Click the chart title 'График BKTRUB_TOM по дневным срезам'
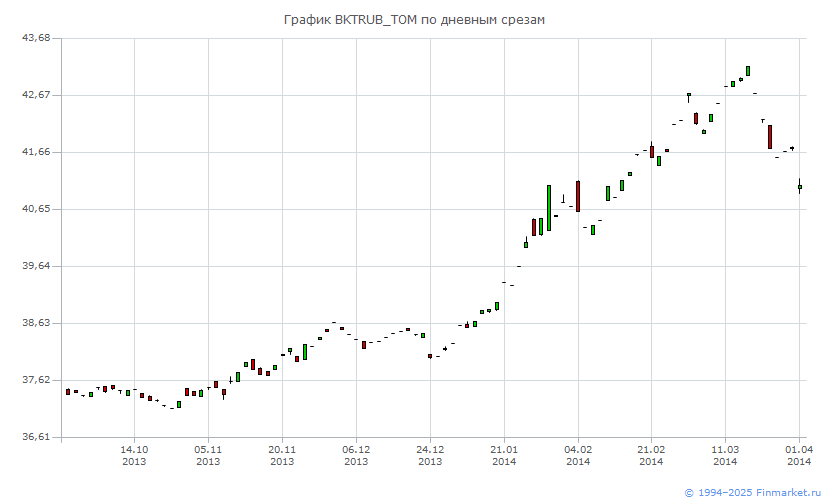This screenshot has height=500, width=830. pyautogui.click(x=414, y=20)
